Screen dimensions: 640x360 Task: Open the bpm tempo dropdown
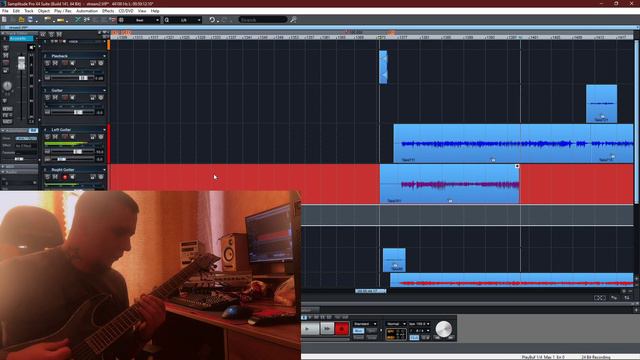[419, 324]
